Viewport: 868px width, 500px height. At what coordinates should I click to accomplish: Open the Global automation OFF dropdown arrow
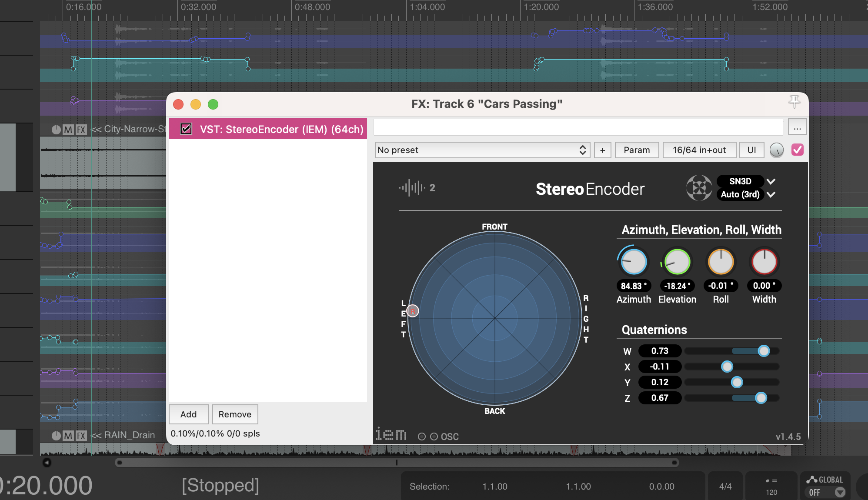pos(840,492)
